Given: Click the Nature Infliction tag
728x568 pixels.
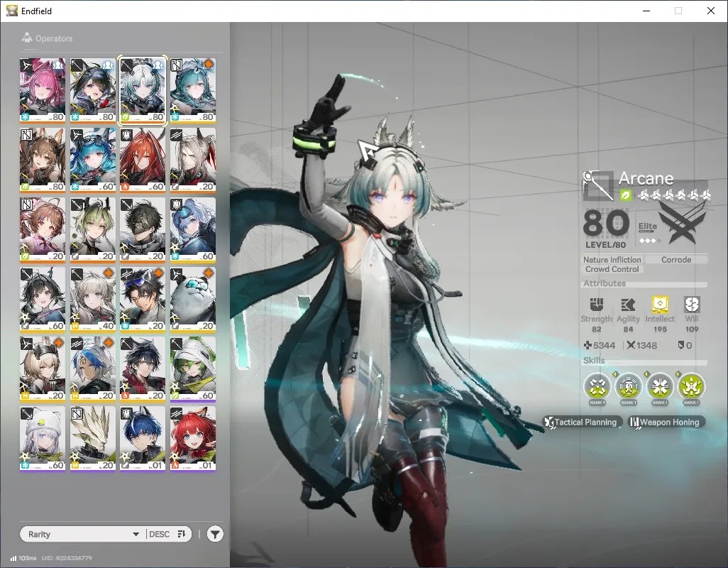Looking at the screenshot, I should 612,260.
